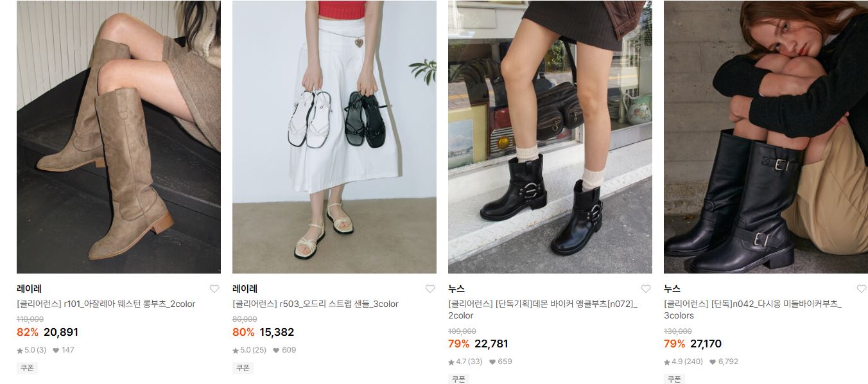Viewport: 868px width, 384px height.
Task: Open the 누스 brand above the ankle boots
Action: point(456,289)
